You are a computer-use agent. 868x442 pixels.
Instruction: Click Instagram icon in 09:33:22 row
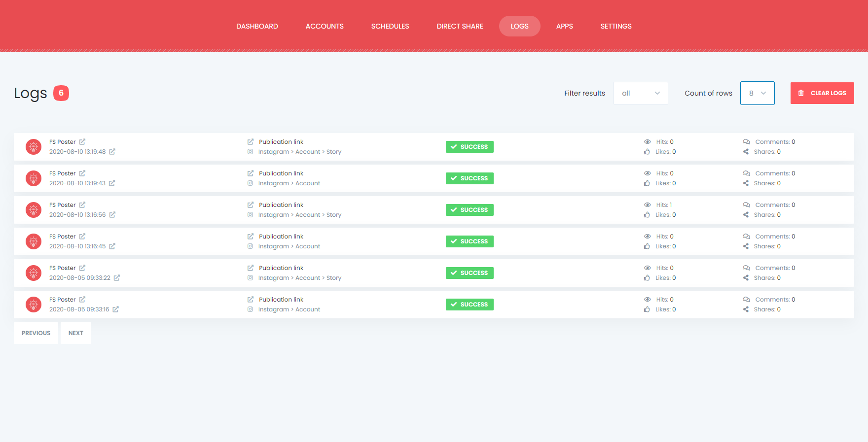point(250,278)
